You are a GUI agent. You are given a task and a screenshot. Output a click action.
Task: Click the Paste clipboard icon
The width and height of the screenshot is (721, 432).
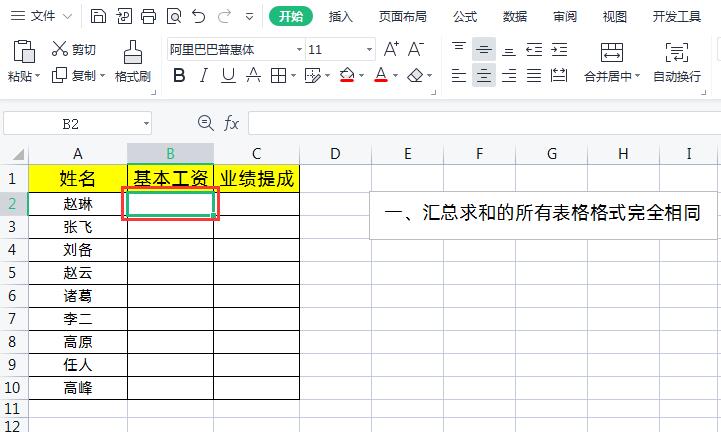coord(24,52)
